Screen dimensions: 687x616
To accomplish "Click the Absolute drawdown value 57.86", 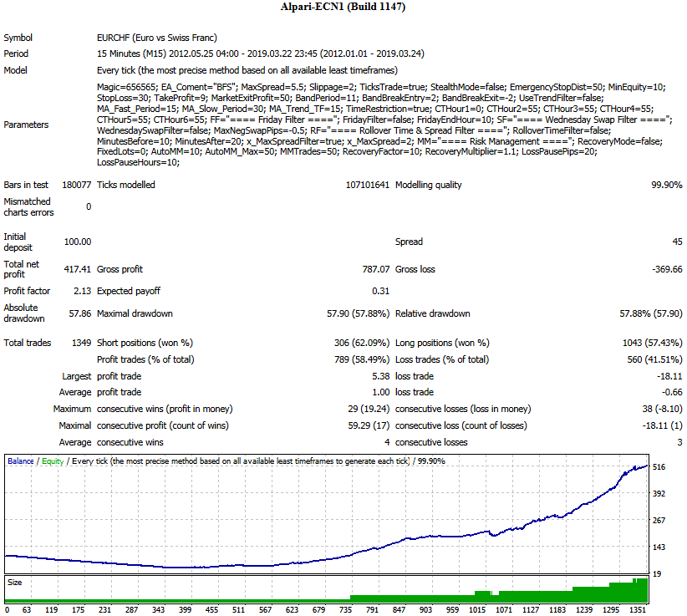I will 80,313.
